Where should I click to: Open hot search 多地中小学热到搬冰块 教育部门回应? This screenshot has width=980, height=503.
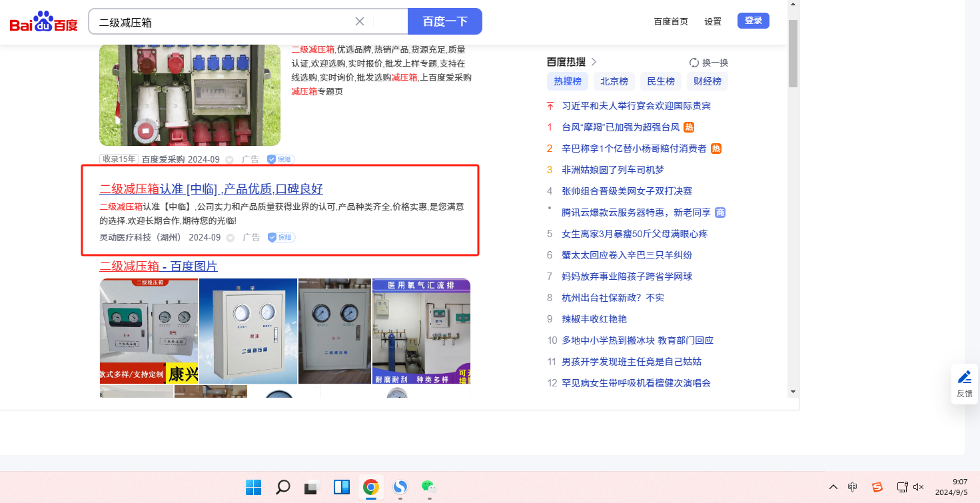[x=638, y=340]
